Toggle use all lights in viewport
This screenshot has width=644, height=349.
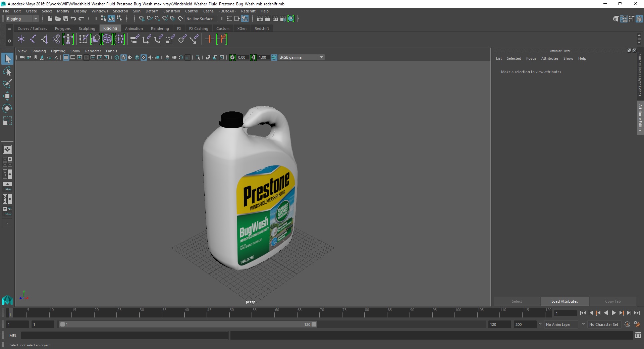(150, 57)
